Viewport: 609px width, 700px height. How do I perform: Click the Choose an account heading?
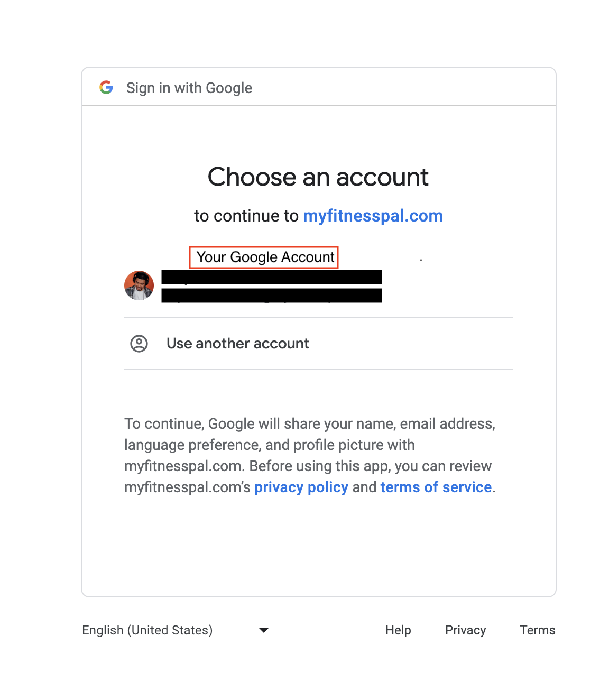coord(318,177)
